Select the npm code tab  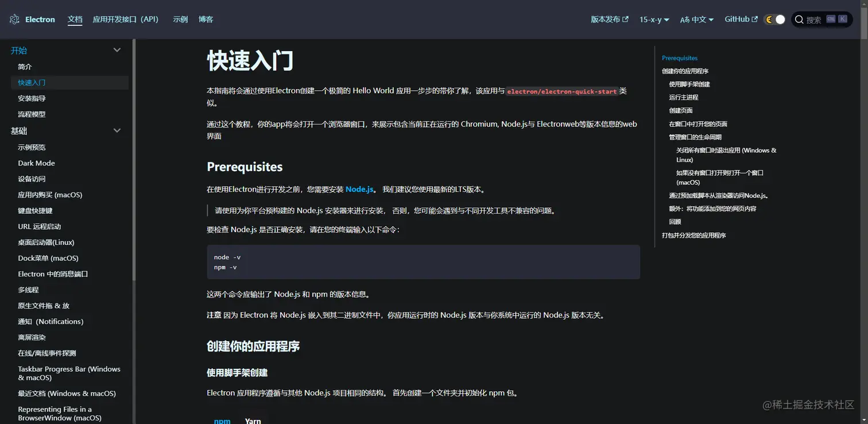click(222, 421)
